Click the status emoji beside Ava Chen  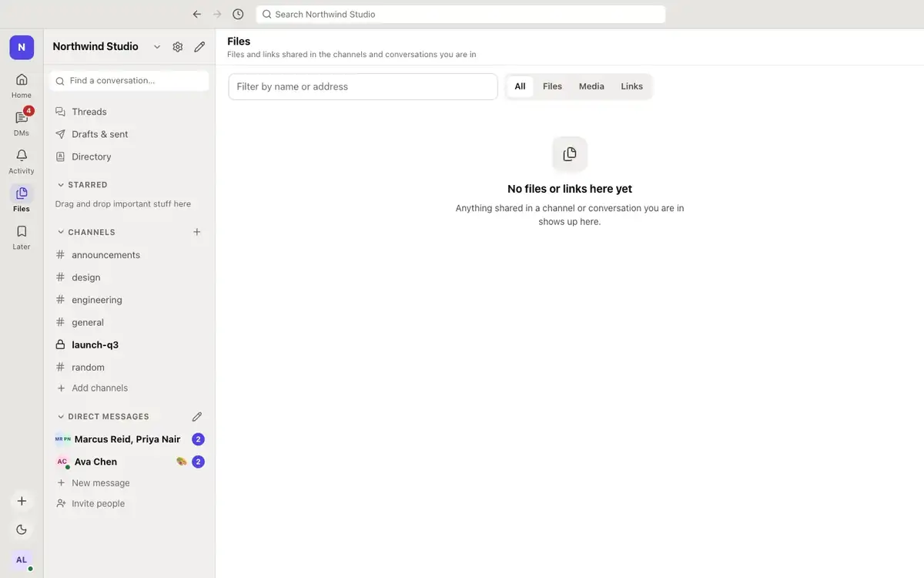(182, 462)
